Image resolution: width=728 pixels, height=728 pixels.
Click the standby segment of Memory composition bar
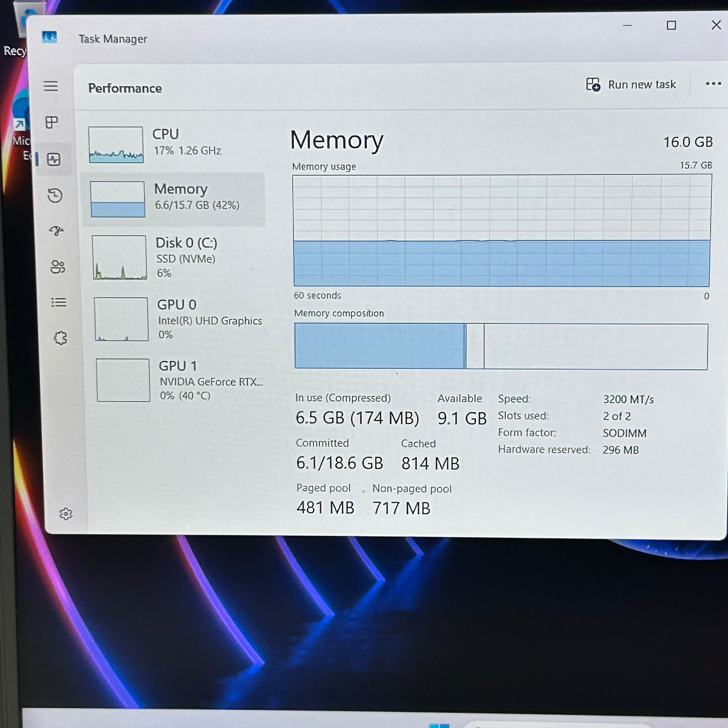click(475, 346)
